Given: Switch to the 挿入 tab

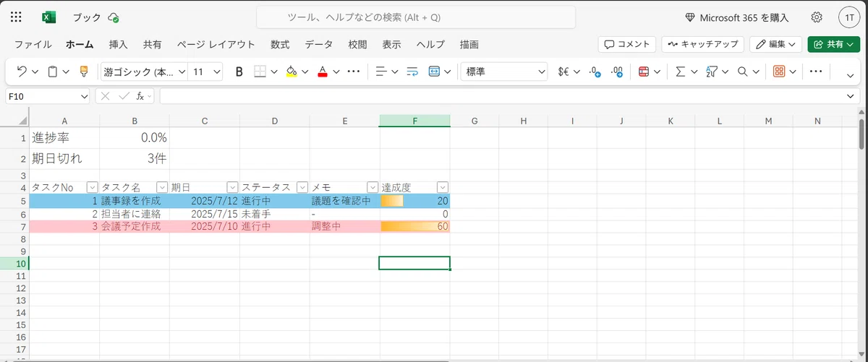Looking at the screenshot, I should 118,44.
